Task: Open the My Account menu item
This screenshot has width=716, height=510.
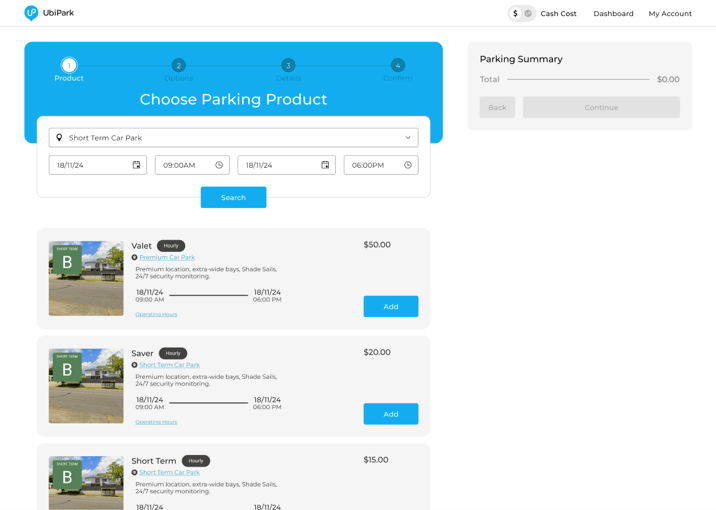Action: pyautogui.click(x=669, y=14)
